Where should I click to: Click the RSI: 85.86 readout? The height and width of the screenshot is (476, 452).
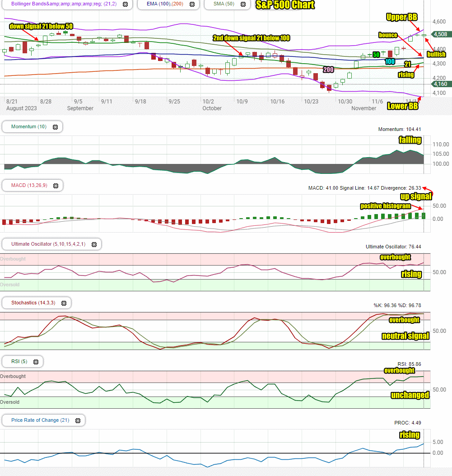click(x=409, y=364)
